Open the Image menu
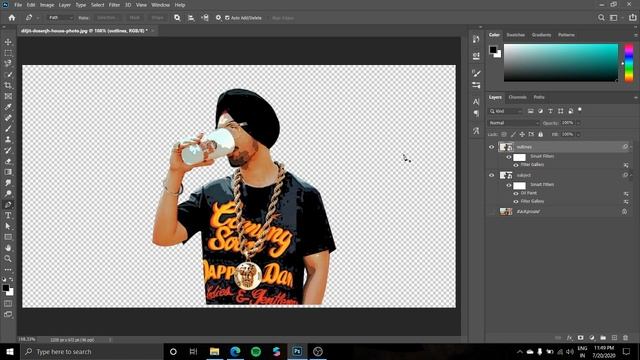This screenshot has width=640, height=360. point(47,5)
